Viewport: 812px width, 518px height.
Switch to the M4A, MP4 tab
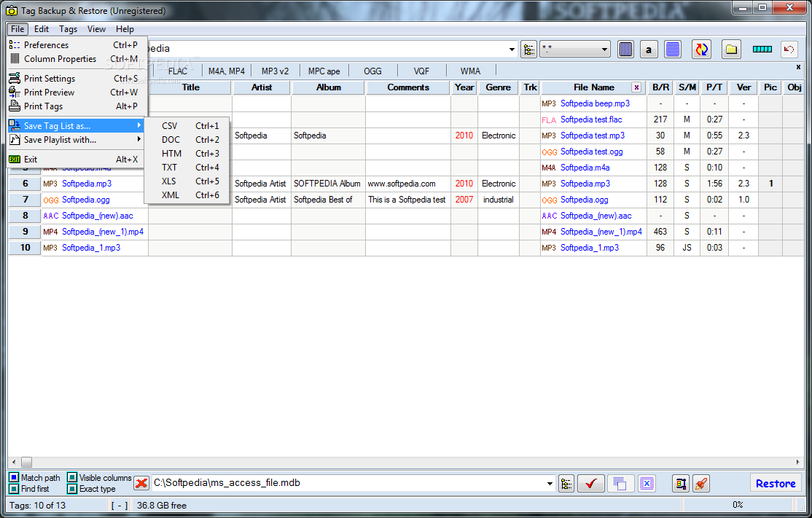tap(226, 71)
